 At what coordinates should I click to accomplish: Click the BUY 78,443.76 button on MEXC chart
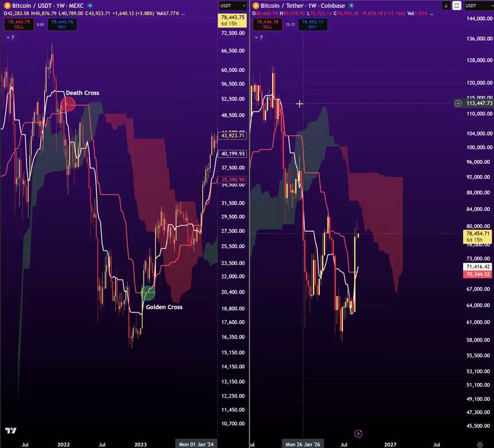click(62, 24)
